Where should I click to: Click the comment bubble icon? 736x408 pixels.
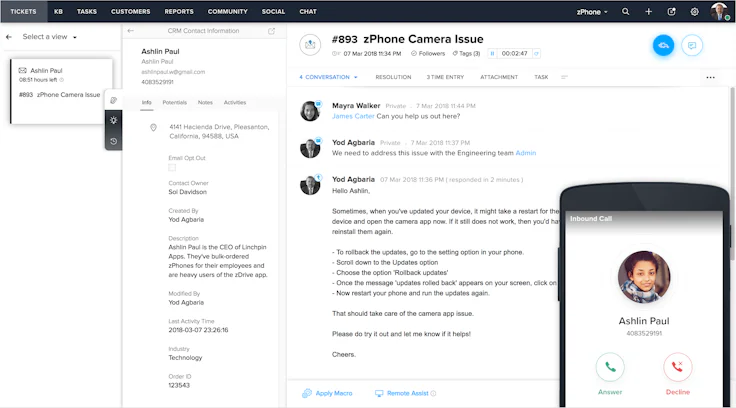pyautogui.click(x=692, y=45)
